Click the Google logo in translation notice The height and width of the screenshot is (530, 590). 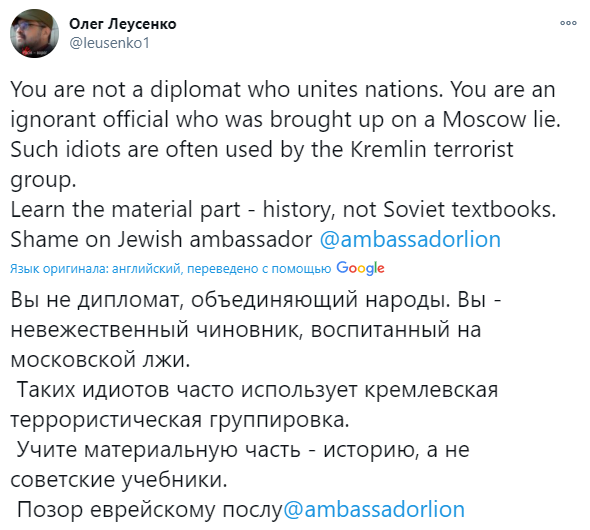[360, 268]
